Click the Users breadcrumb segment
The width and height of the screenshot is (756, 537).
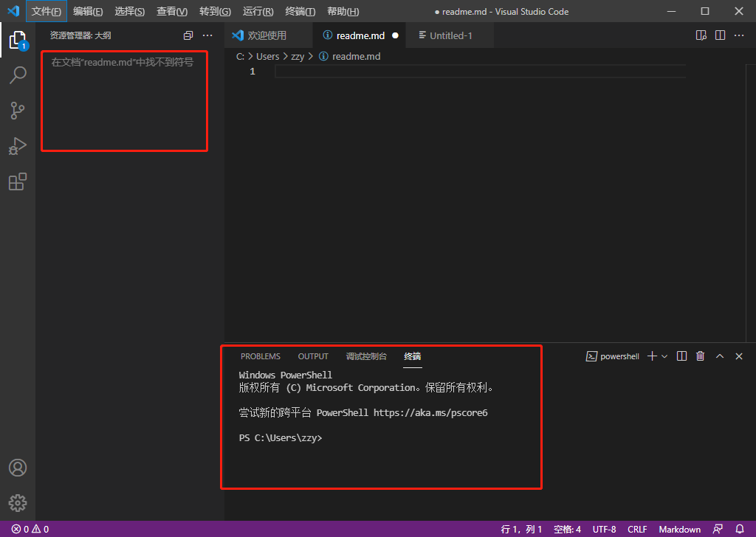pyautogui.click(x=267, y=56)
